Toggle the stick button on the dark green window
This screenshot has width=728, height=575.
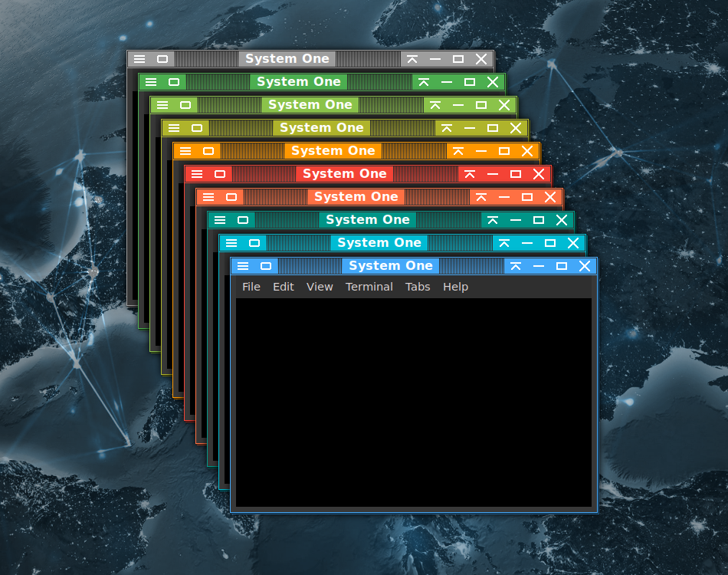(x=174, y=82)
